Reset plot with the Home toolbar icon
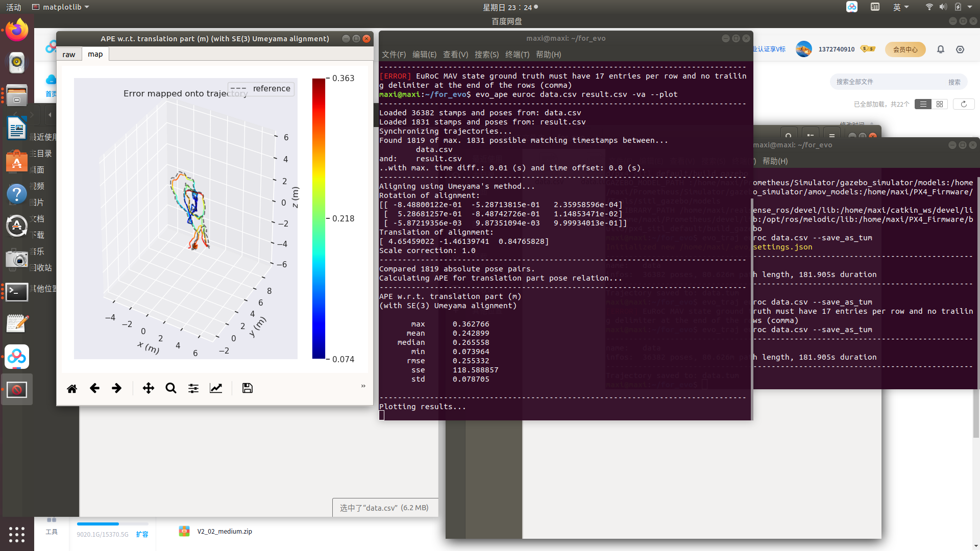This screenshot has height=551, width=980. pyautogui.click(x=72, y=388)
